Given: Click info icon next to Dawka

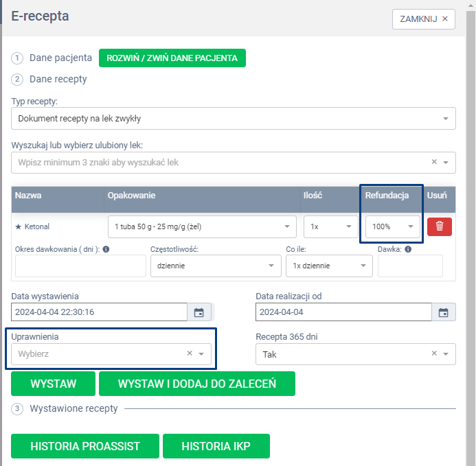Looking at the screenshot, I should pyautogui.click(x=408, y=250).
